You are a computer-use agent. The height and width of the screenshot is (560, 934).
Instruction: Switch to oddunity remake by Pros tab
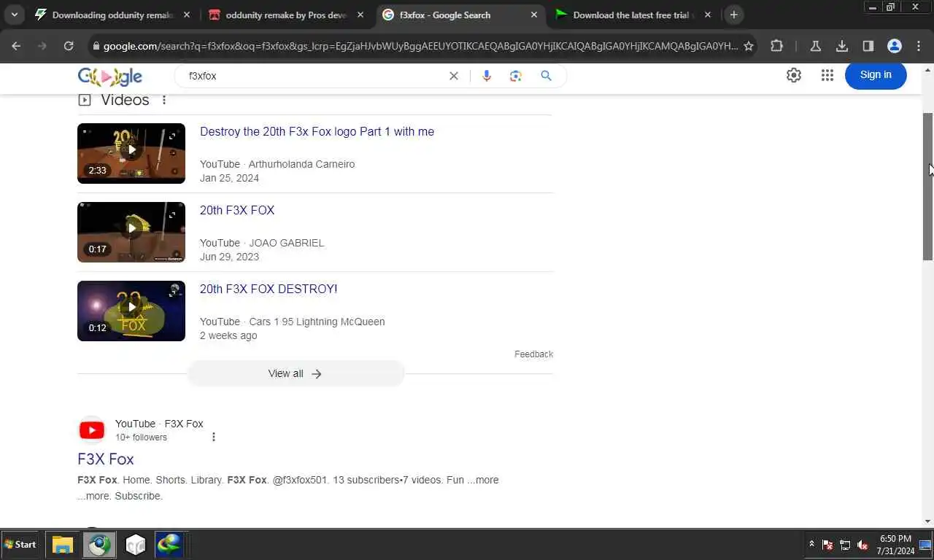pos(286,15)
